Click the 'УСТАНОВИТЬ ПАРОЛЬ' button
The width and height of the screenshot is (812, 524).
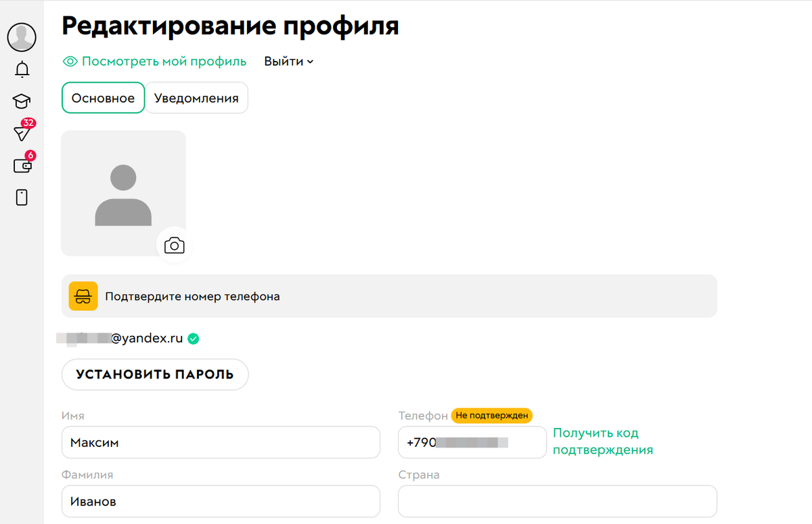tap(155, 374)
